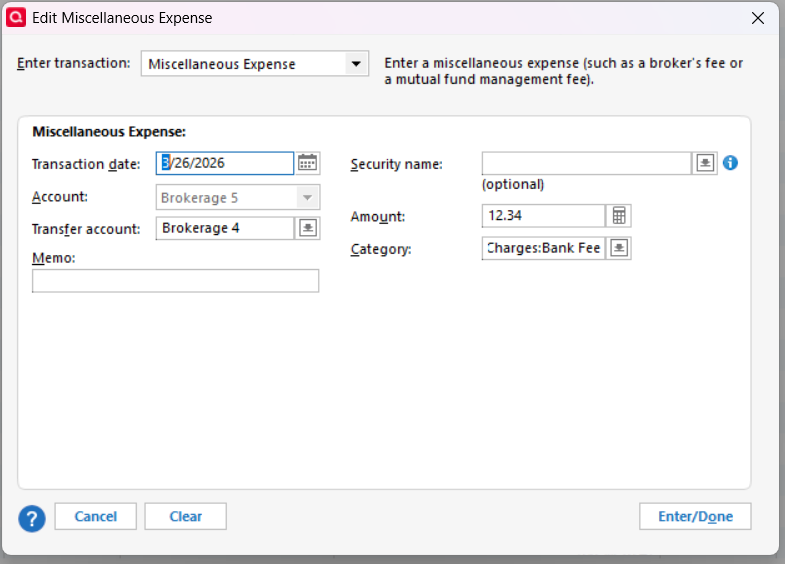The height and width of the screenshot is (564, 785).
Task: Open the Security name list dropdown button
Action: 705,163
